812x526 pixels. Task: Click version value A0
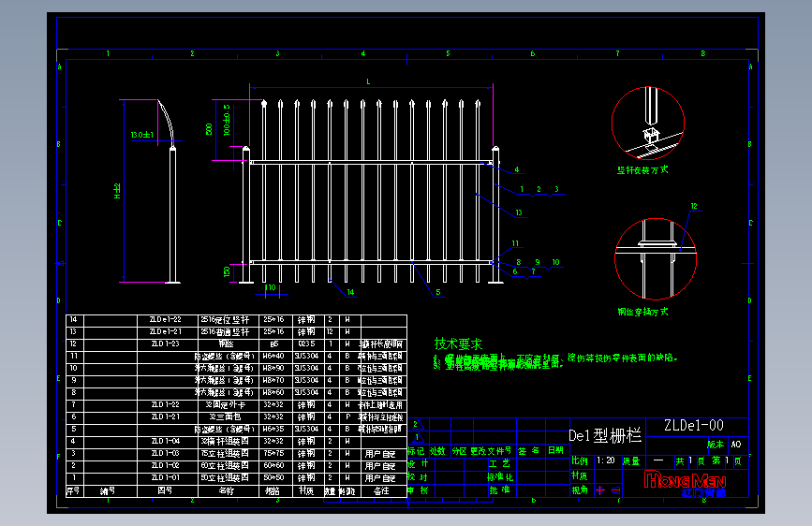(x=736, y=445)
